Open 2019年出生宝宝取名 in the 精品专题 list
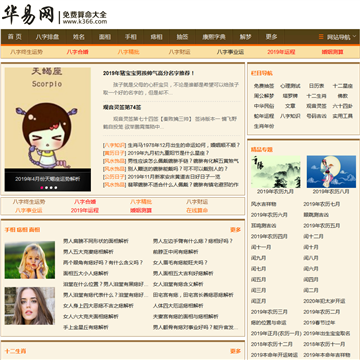 pos(327,333)
